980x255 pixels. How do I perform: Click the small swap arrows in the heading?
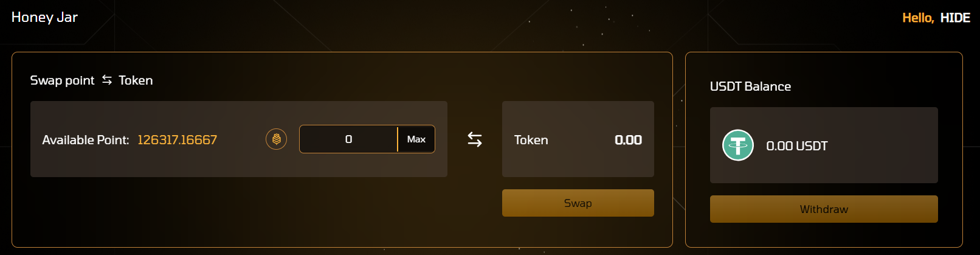[107, 80]
